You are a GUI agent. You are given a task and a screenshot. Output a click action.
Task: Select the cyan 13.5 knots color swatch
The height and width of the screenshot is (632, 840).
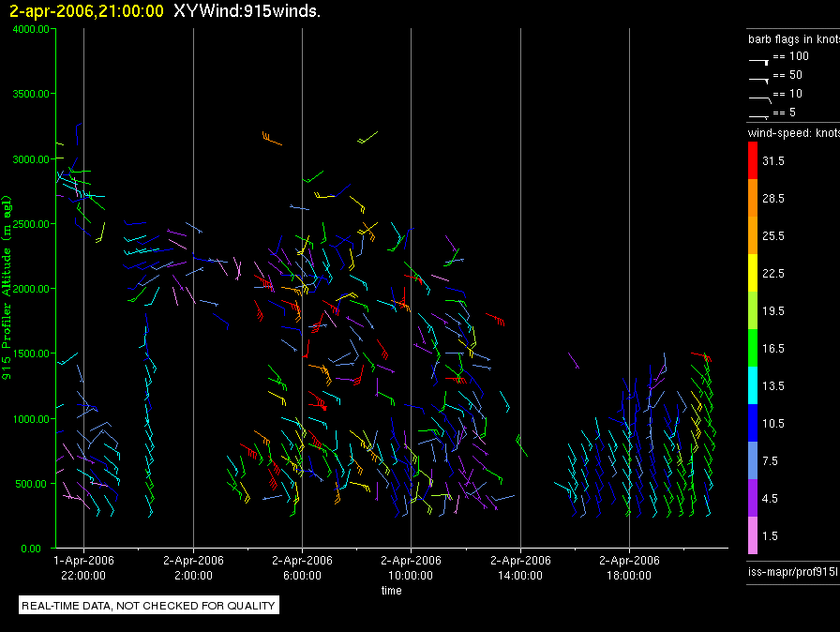[753, 385]
